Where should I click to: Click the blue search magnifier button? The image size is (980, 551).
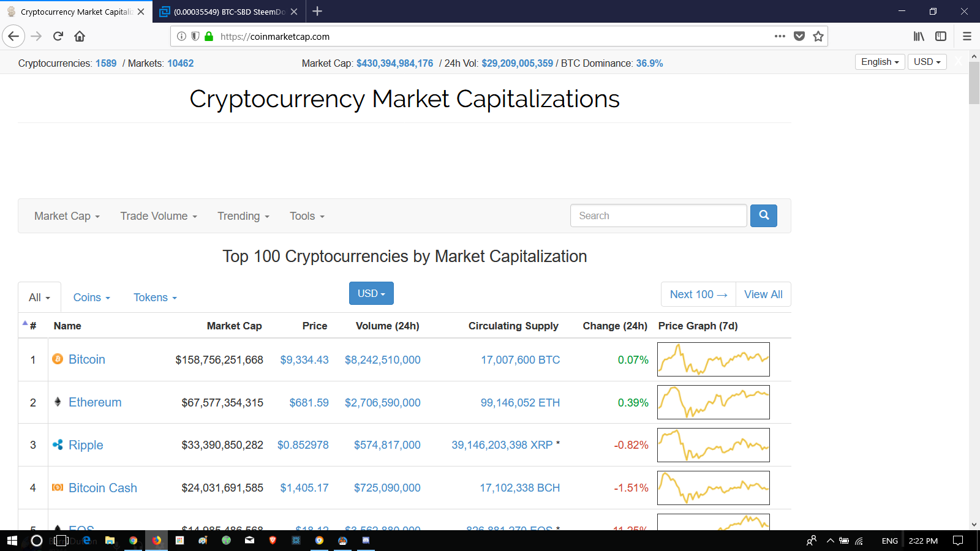click(x=764, y=216)
